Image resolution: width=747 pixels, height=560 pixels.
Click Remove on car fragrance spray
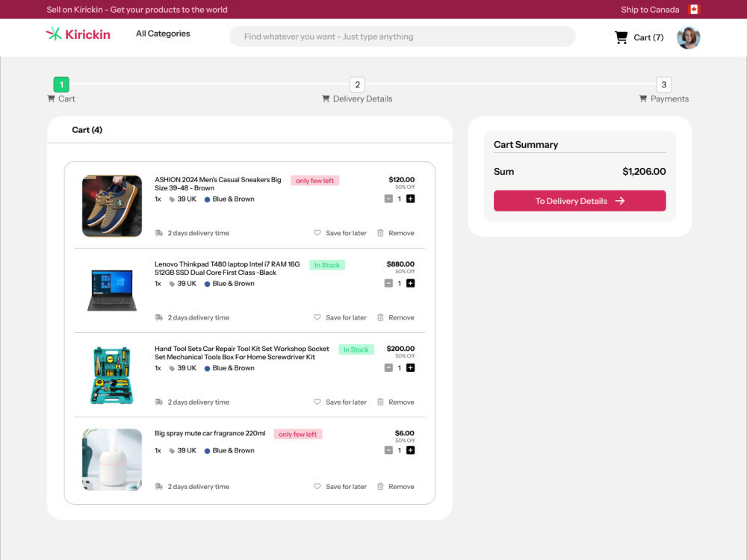tap(401, 486)
